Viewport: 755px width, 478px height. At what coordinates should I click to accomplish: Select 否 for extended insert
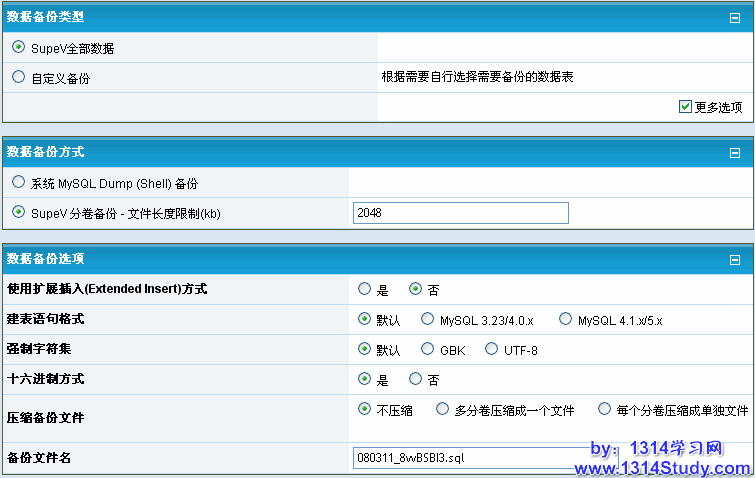[416, 289]
